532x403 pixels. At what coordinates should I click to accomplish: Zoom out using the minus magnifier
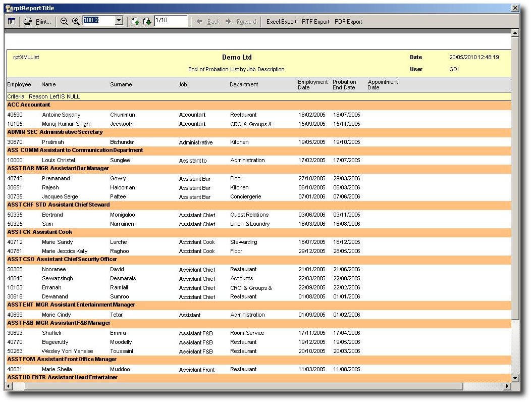[x=64, y=21]
